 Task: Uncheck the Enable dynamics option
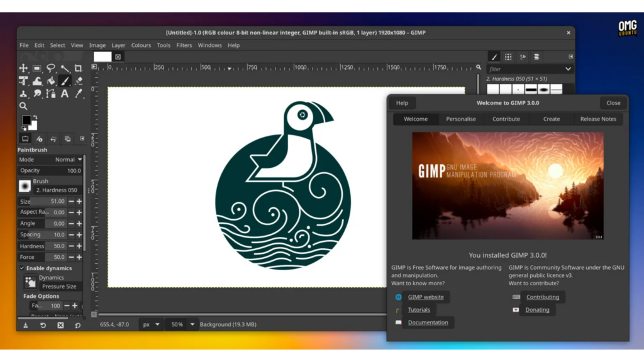(22, 268)
